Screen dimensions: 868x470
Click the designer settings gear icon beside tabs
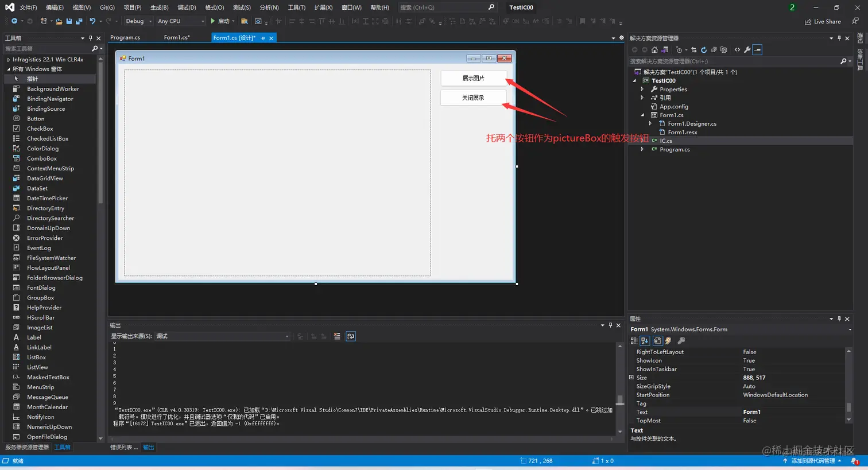point(621,38)
